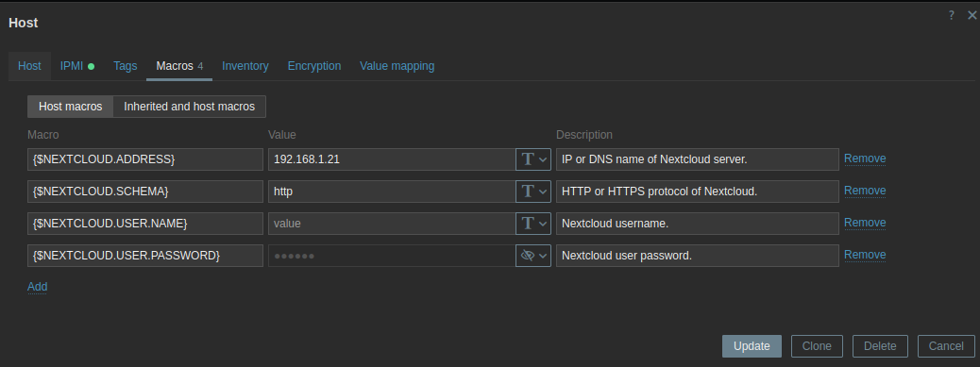This screenshot has width=980, height=367.
Task: Edit description 'IP or DNS name of Nextcloud server.'
Action: click(698, 159)
